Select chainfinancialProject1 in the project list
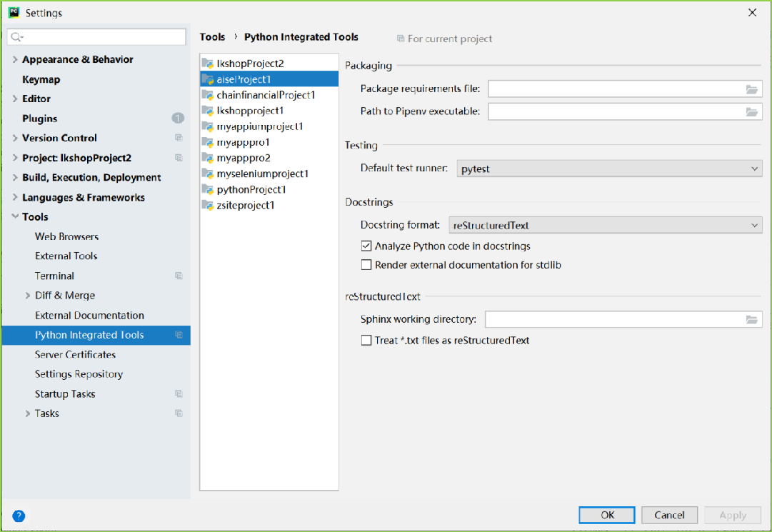The height and width of the screenshot is (532, 772). click(266, 95)
